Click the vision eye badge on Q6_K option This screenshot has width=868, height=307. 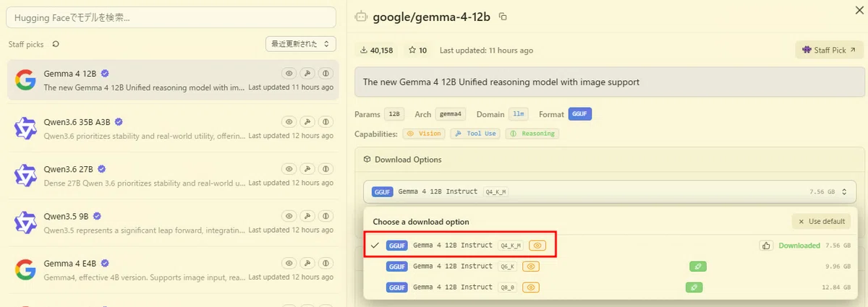coord(532,267)
